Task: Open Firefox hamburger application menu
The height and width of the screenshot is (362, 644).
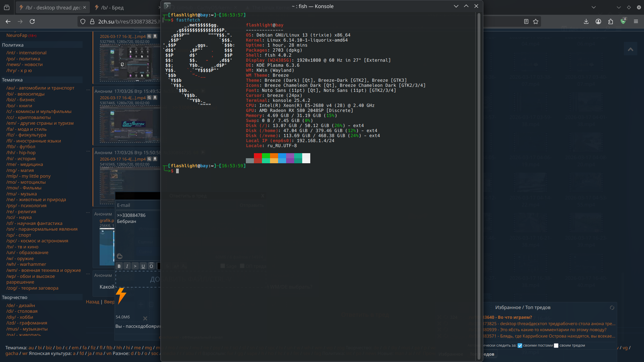Action: 636,21
